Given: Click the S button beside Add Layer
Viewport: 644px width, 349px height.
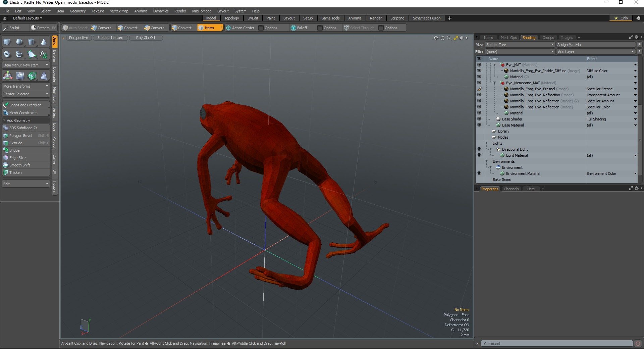Looking at the screenshot, I should tap(639, 52).
